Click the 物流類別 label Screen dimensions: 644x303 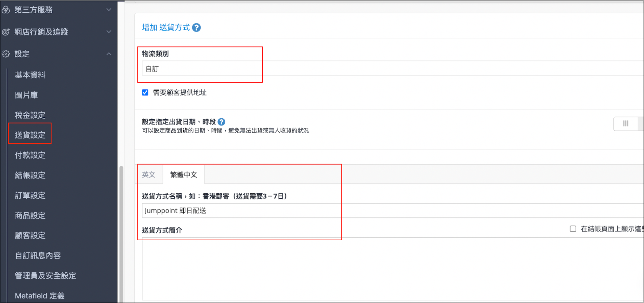(155, 54)
